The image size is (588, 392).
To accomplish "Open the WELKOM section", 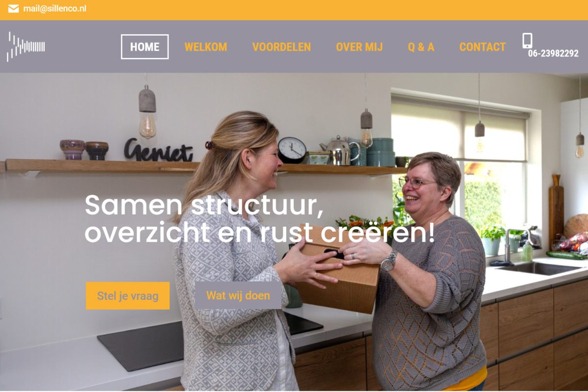I will [x=206, y=47].
